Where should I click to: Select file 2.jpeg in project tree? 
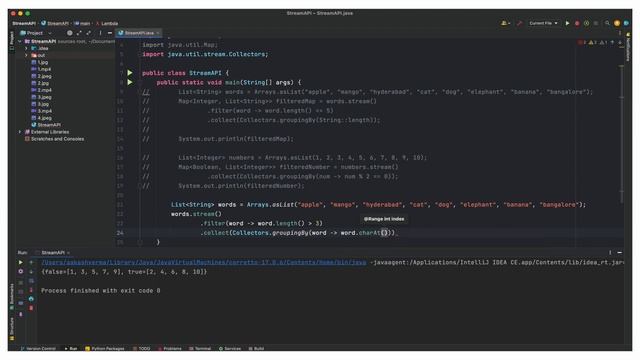pyautogui.click(x=42, y=76)
